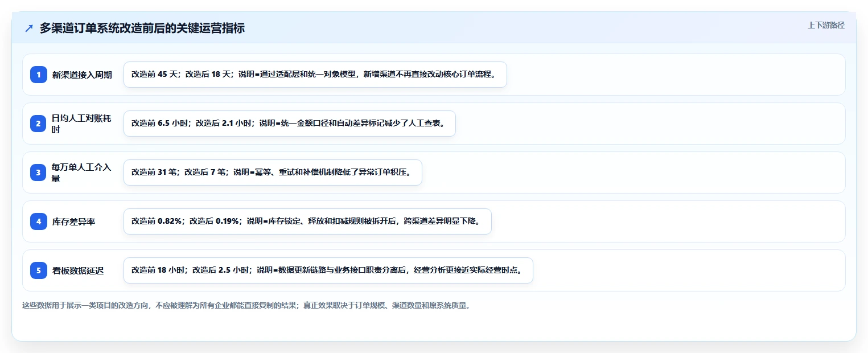Click the 新渠道接入周期 label
The height and width of the screenshot is (353, 868).
tap(82, 75)
